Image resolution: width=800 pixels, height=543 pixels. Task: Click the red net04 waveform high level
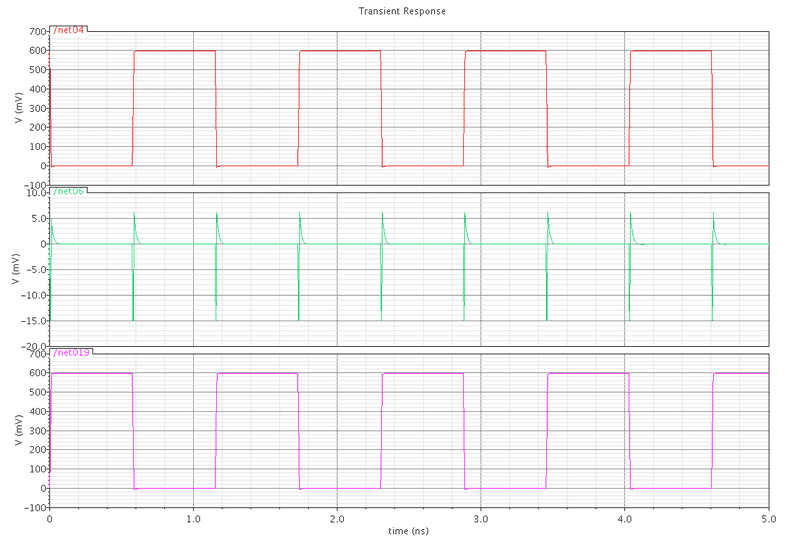tap(174, 51)
